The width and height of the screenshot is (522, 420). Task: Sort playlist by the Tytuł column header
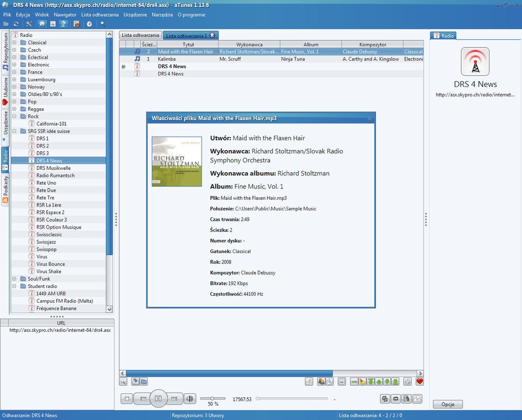tap(188, 44)
